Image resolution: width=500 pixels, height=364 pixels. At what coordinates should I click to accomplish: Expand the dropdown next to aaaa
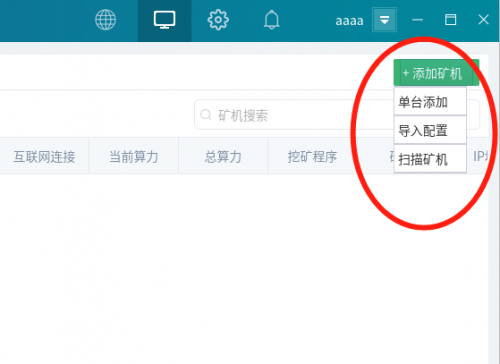tap(384, 20)
